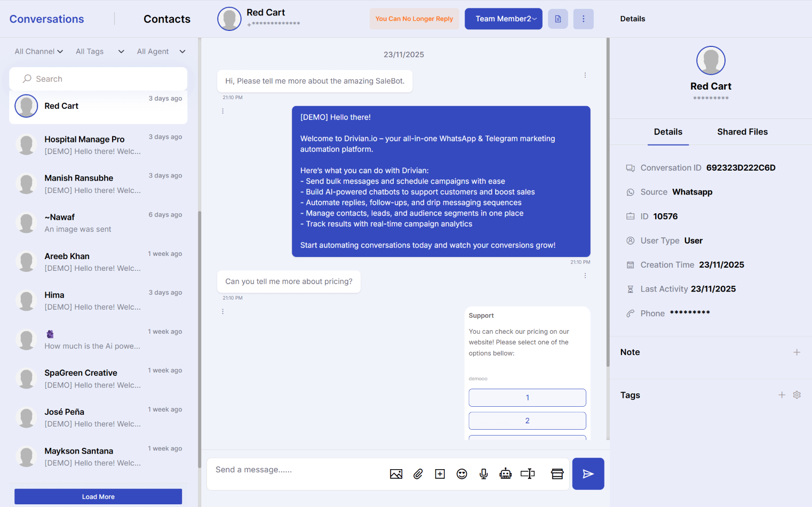Image resolution: width=812 pixels, height=507 pixels.
Task: Open the SpaGreen Creative conversation
Action: click(x=98, y=379)
